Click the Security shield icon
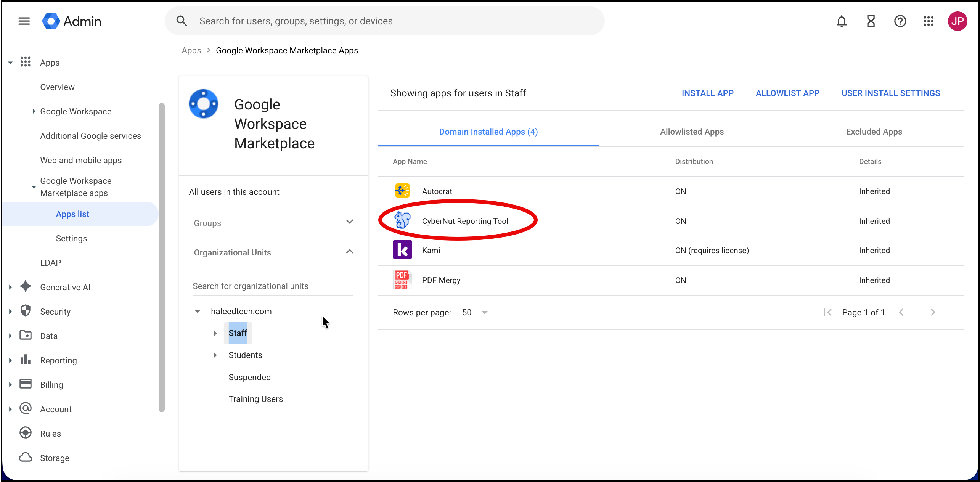The height and width of the screenshot is (482, 980). pos(26,311)
